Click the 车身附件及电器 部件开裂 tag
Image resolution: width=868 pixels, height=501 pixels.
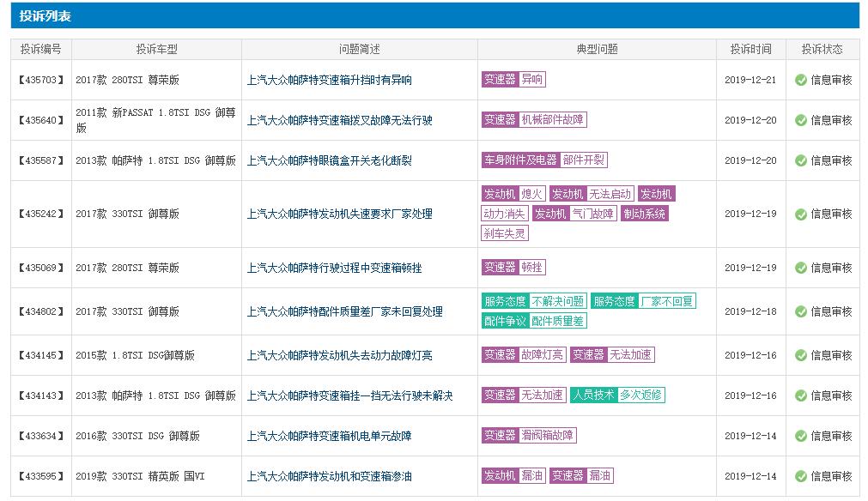[544, 160]
